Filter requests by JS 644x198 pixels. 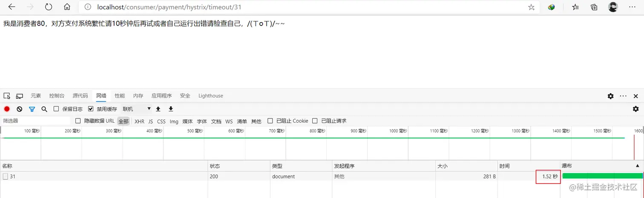click(151, 121)
